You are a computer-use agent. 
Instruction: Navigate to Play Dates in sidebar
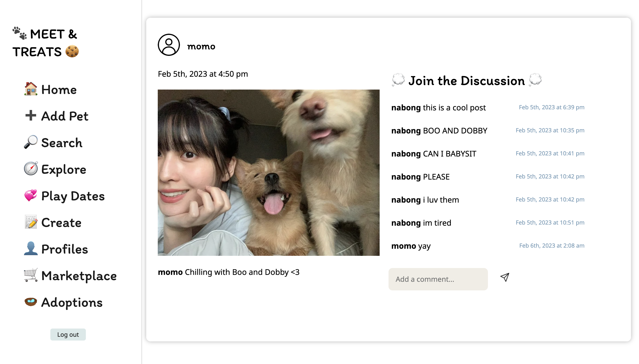pos(73,196)
